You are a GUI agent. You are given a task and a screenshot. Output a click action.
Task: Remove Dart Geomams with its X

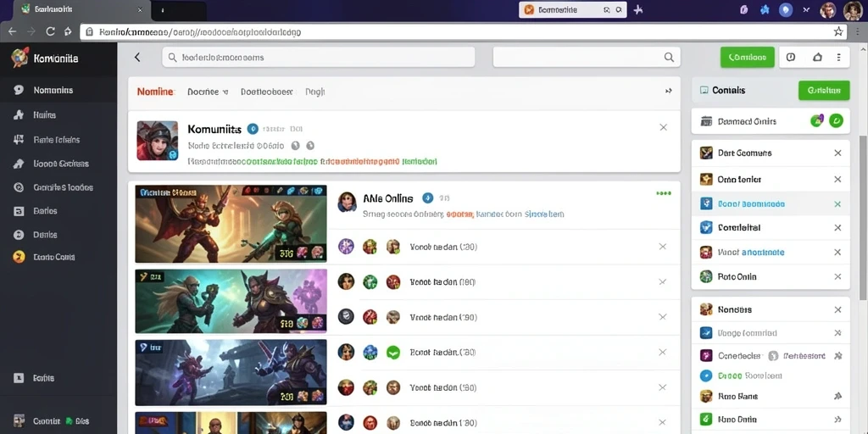837,153
